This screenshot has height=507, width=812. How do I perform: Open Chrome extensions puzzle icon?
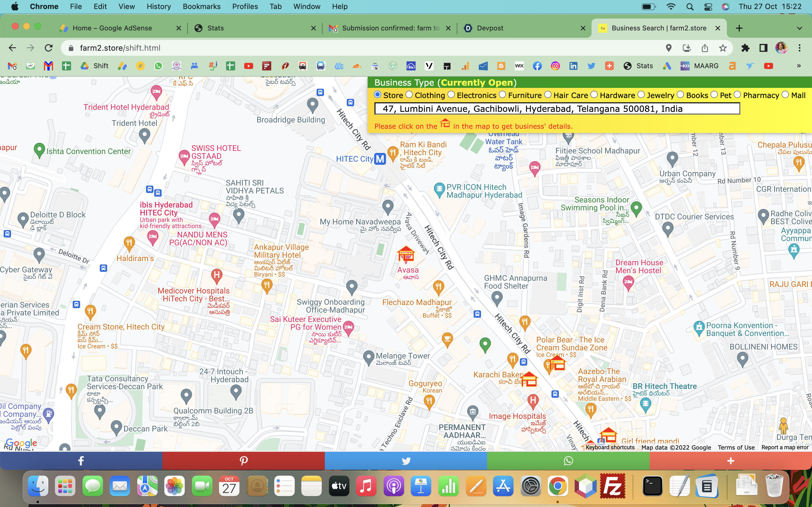point(745,48)
